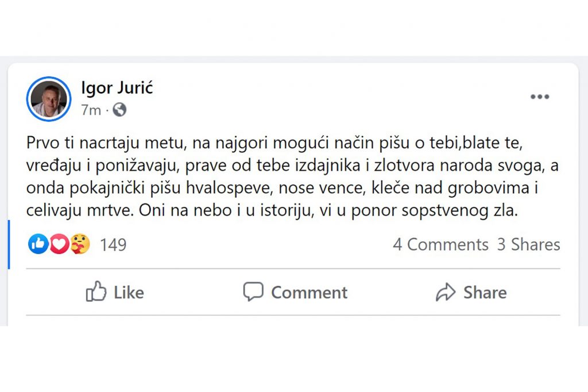Click the blue thumbs-up reaction icon
588x392 pixels.
click(x=38, y=244)
